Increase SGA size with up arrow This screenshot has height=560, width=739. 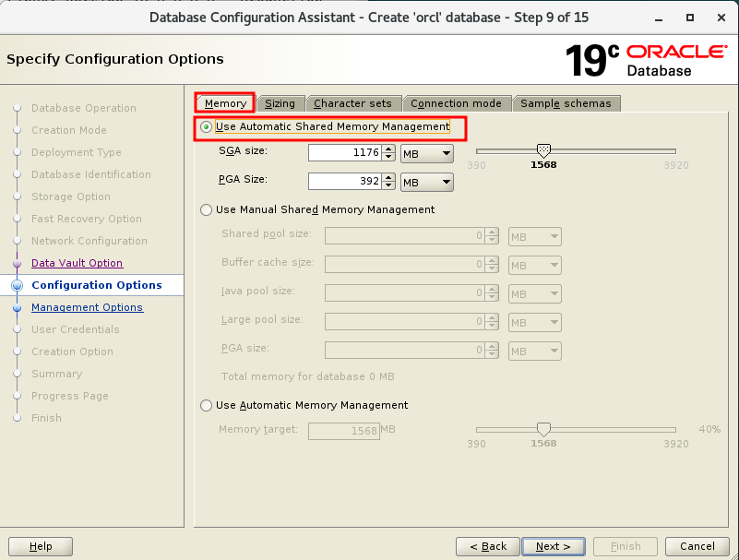(x=388, y=149)
